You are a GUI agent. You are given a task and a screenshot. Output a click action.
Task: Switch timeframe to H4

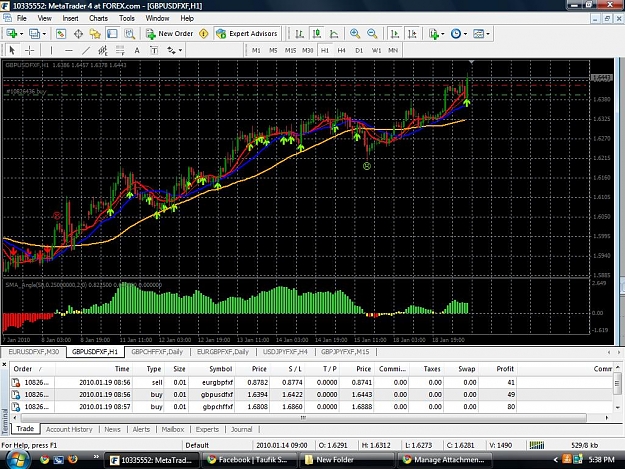pos(342,50)
